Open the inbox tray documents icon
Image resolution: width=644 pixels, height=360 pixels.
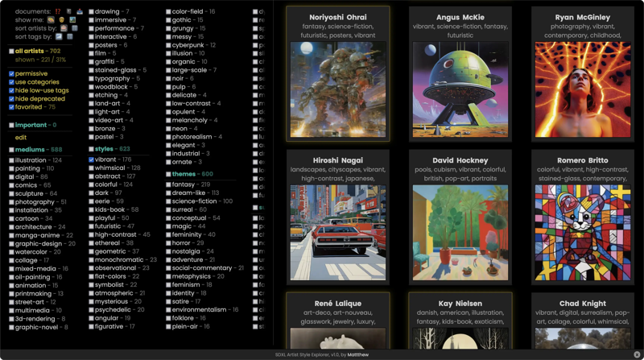tap(80, 11)
